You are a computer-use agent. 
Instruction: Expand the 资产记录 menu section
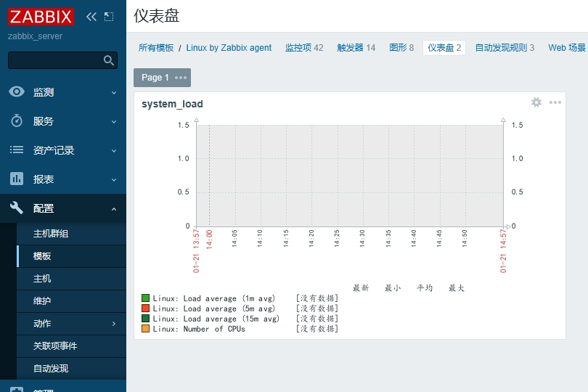[114, 150]
